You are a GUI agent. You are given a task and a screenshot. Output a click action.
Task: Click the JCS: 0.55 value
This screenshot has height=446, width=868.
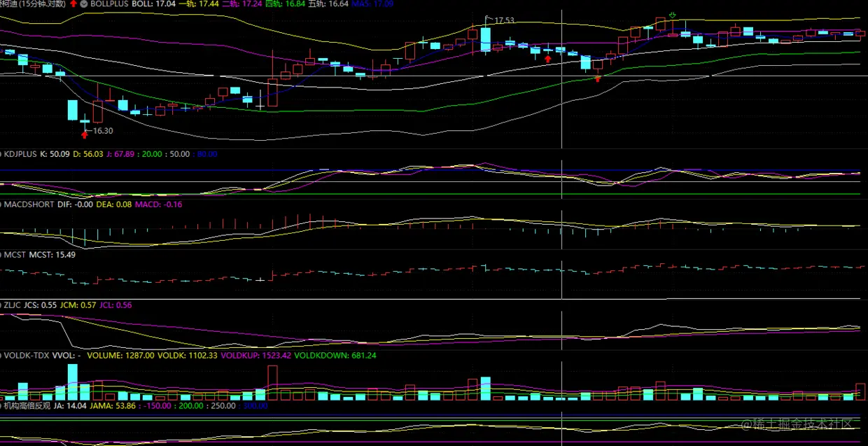40,305
